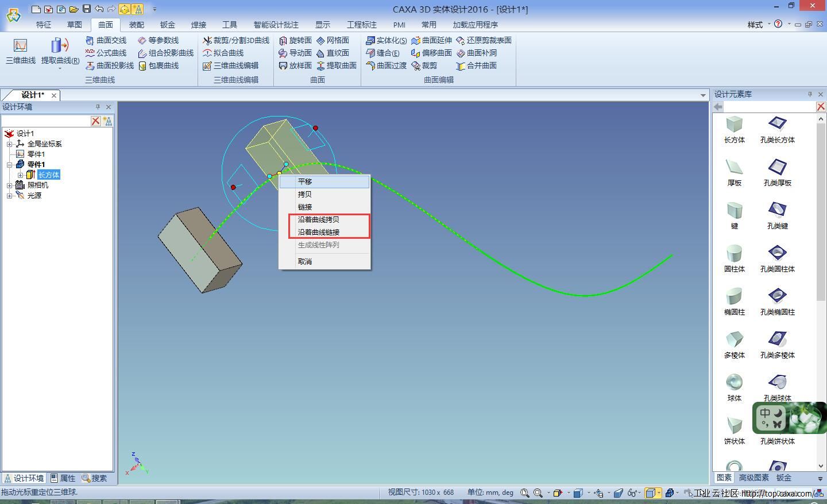Screen dimensions: 827x504
Task: Select the 曲面投影线 projection curve tool
Action: 109,65
